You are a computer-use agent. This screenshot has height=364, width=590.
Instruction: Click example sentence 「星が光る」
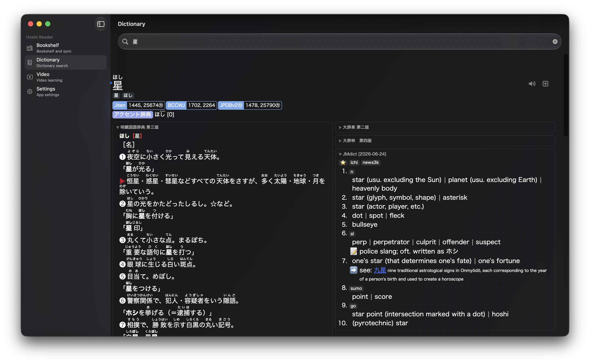(139, 169)
